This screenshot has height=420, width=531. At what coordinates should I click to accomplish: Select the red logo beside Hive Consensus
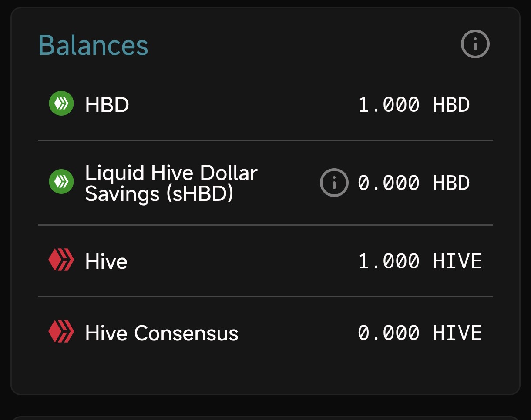click(x=61, y=331)
